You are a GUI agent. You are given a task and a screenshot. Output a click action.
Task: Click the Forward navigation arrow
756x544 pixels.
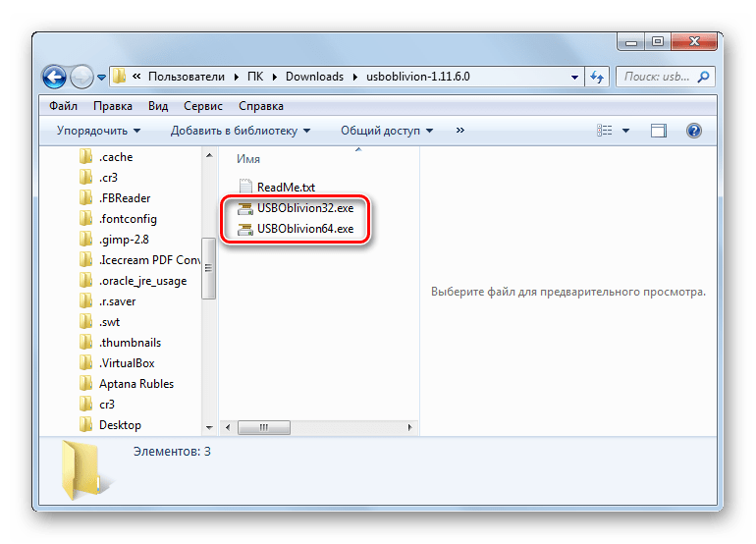click(81, 77)
